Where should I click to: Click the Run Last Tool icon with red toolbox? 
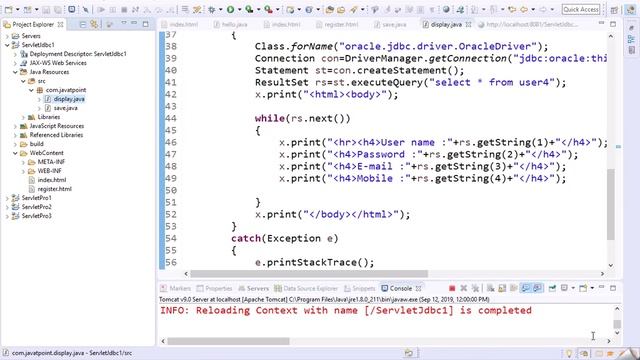pyautogui.click(x=269, y=9)
